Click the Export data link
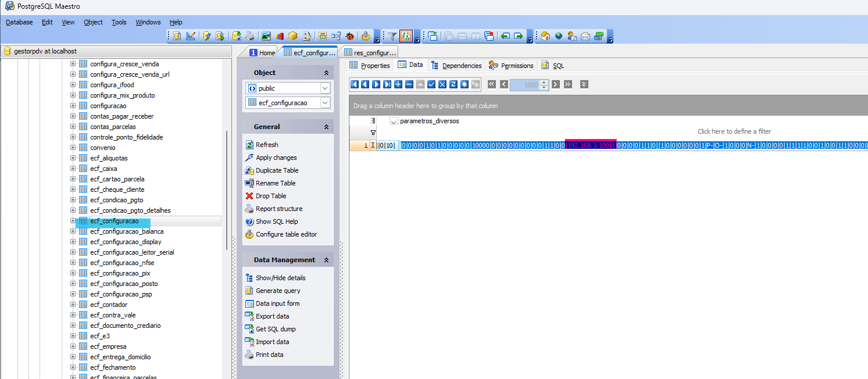868x379 pixels. click(272, 316)
